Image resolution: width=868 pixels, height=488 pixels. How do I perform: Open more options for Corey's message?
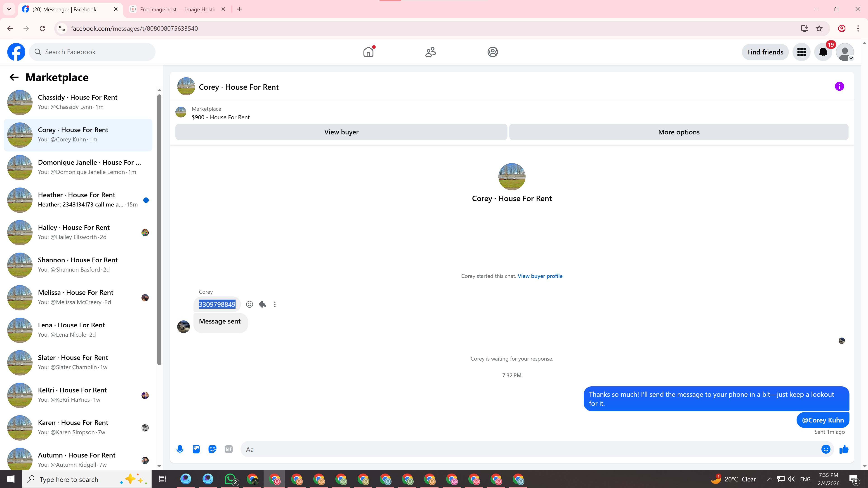coord(275,305)
